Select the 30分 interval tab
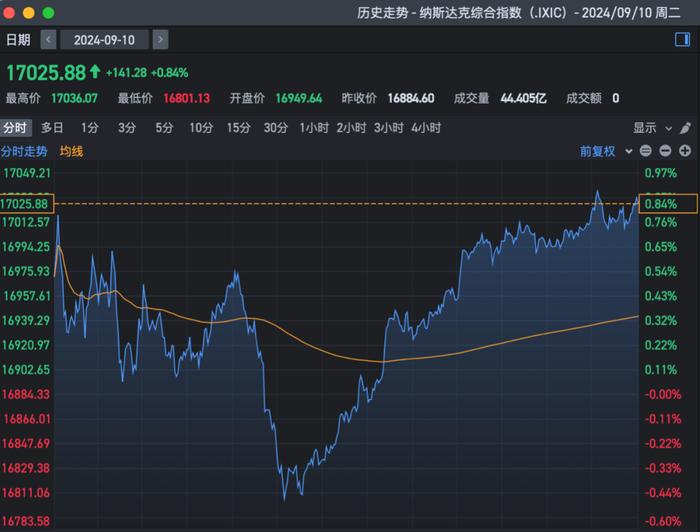 [275, 128]
